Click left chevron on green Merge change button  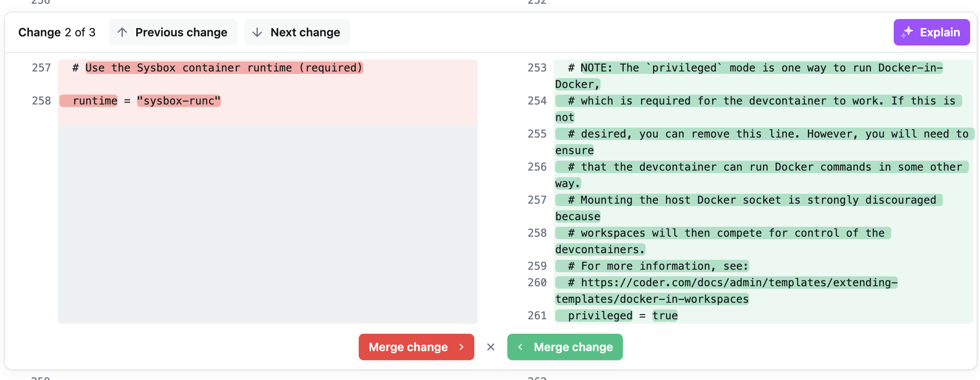[521, 347]
